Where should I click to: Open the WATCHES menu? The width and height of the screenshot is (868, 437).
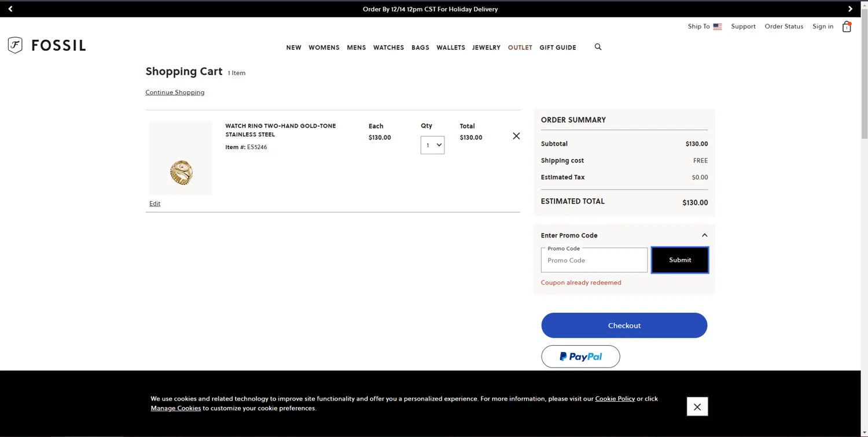click(388, 47)
